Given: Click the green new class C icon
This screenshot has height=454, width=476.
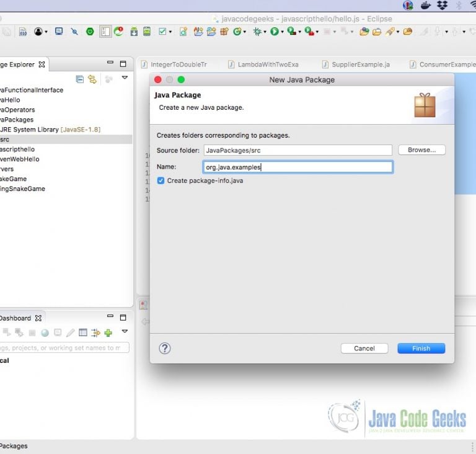Looking at the screenshot, I should pos(237,32).
